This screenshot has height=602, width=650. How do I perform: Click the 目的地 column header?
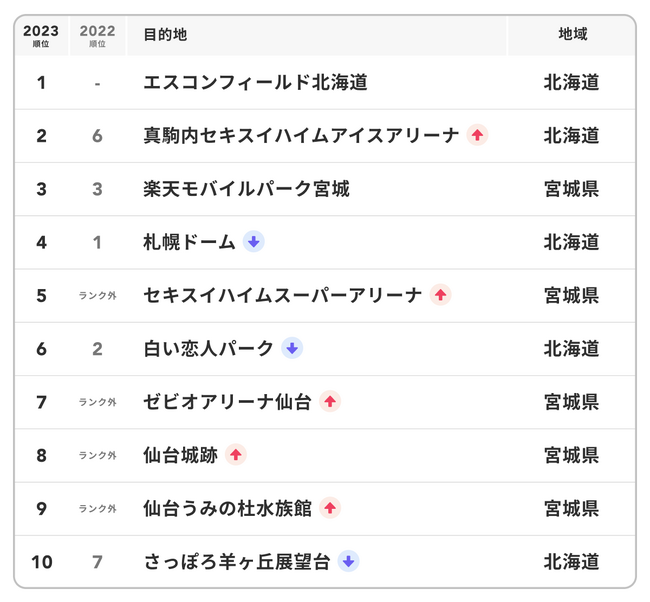[x=165, y=35]
